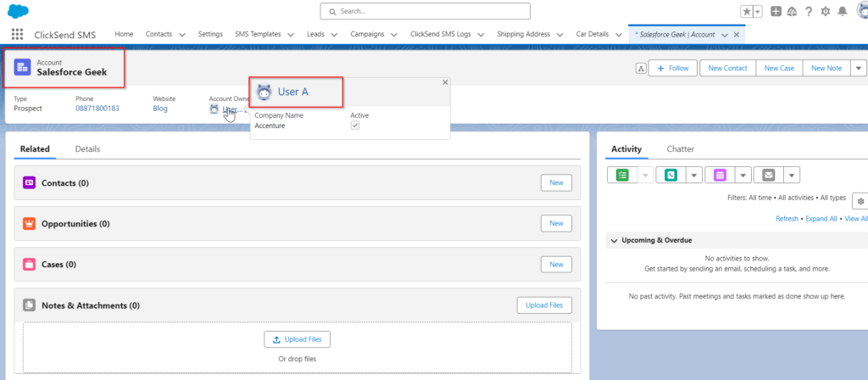868x380 pixels.
Task: Click the Email activity icon
Action: [768, 175]
